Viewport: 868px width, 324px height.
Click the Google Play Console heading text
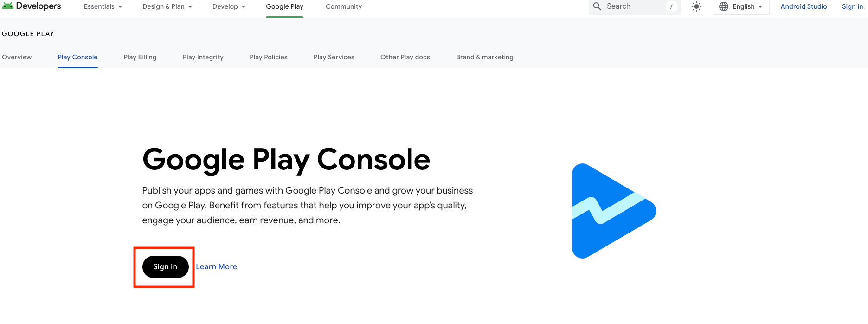point(286,160)
